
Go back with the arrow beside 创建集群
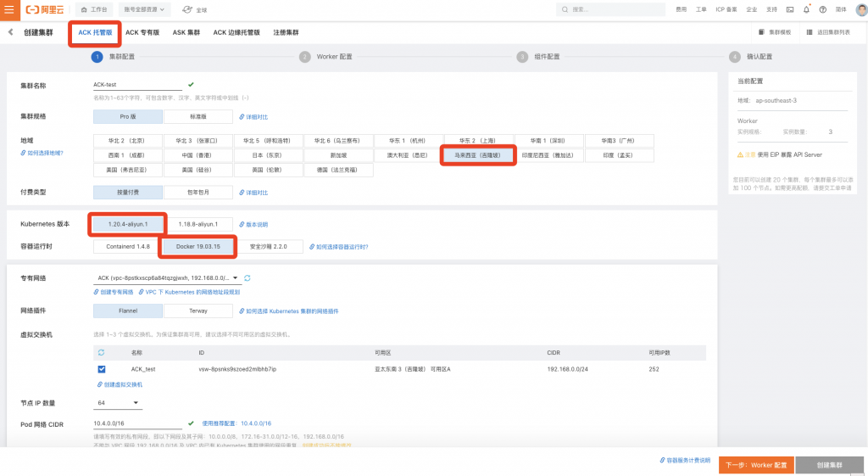pyautogui.click(x=10, y=32)
